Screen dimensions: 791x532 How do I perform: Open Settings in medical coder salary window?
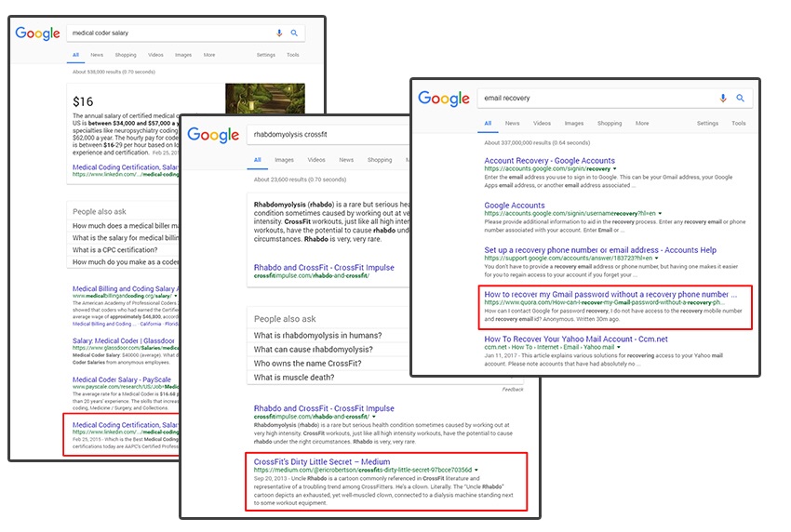pyautogui.click(x=266, y=55)
